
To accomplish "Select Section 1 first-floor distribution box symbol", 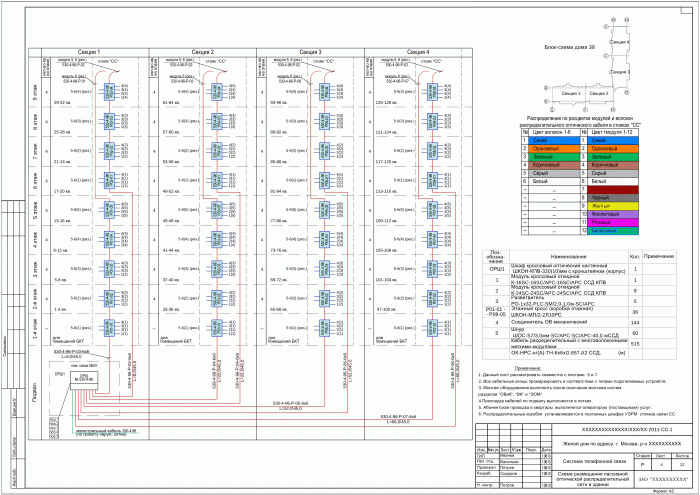I will 109,328.
